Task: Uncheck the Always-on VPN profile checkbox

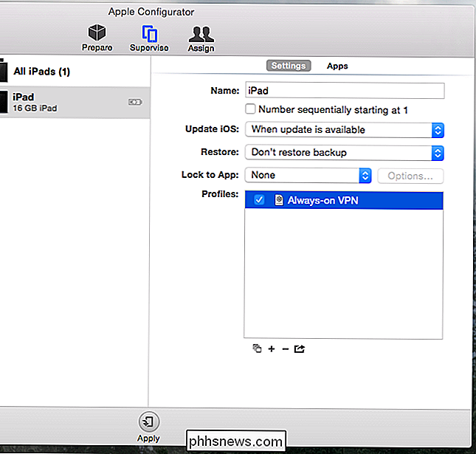Action: [259, 200]
